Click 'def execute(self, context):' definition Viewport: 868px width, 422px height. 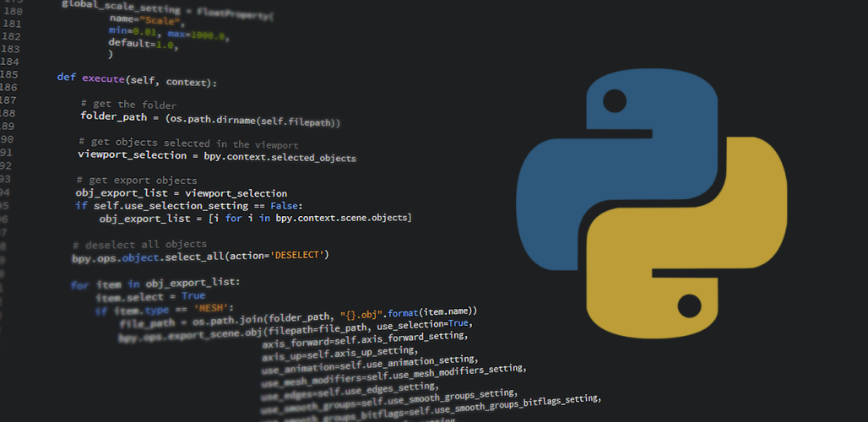[138, 79]
